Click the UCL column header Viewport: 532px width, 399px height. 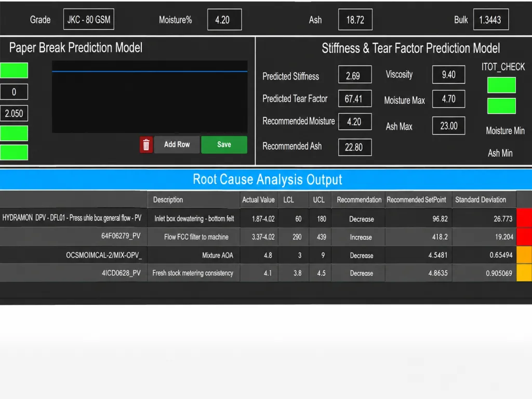click(320, 199)
